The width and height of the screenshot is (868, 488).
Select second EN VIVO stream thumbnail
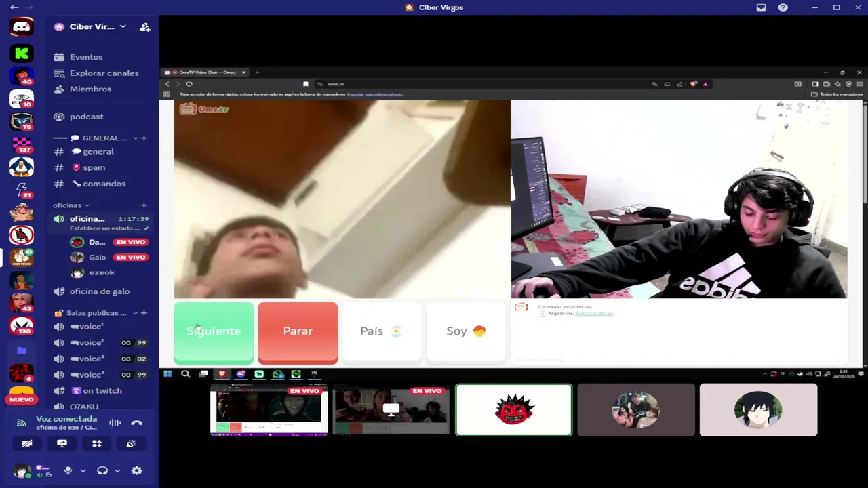pos(391,410)
